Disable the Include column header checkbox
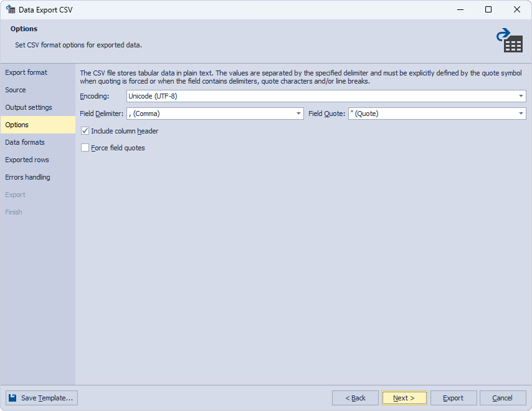 85,131
